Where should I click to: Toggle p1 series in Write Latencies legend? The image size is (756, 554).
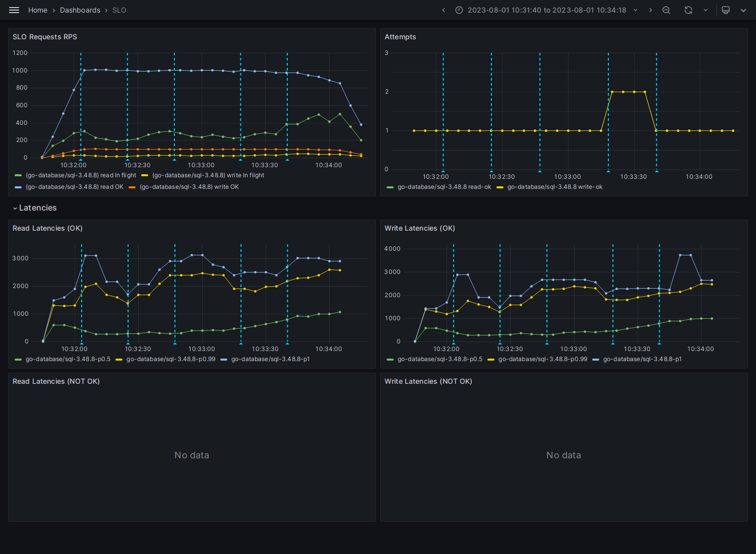[x=643, y=359]
